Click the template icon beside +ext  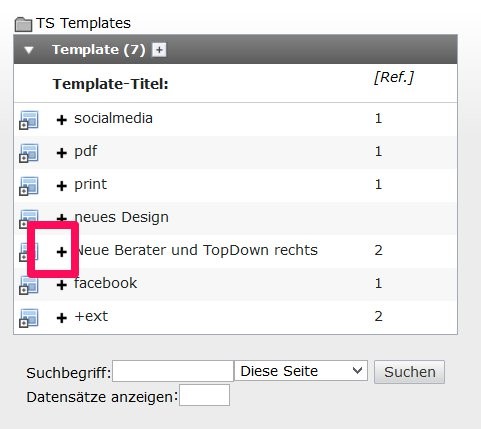[x=29, y=318]
